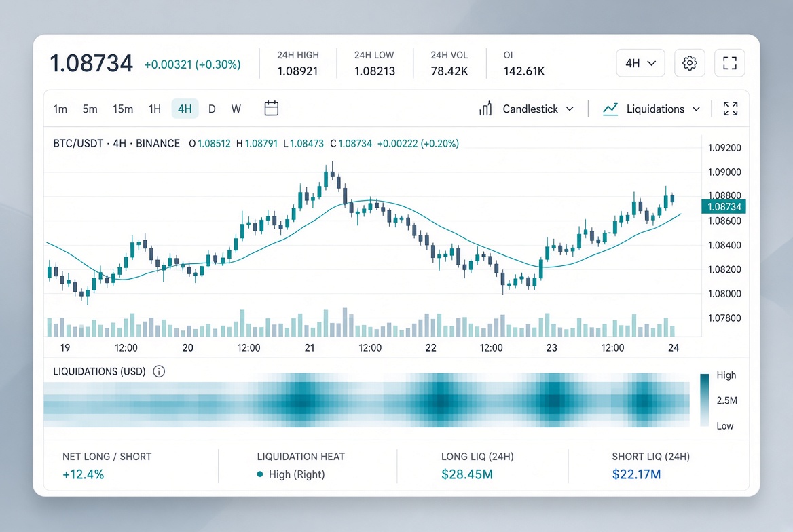Click the Long Liq $28.45M value
The height and width of the screenshot is (532, 793).
pyautogui.click(x=467, y=474)
